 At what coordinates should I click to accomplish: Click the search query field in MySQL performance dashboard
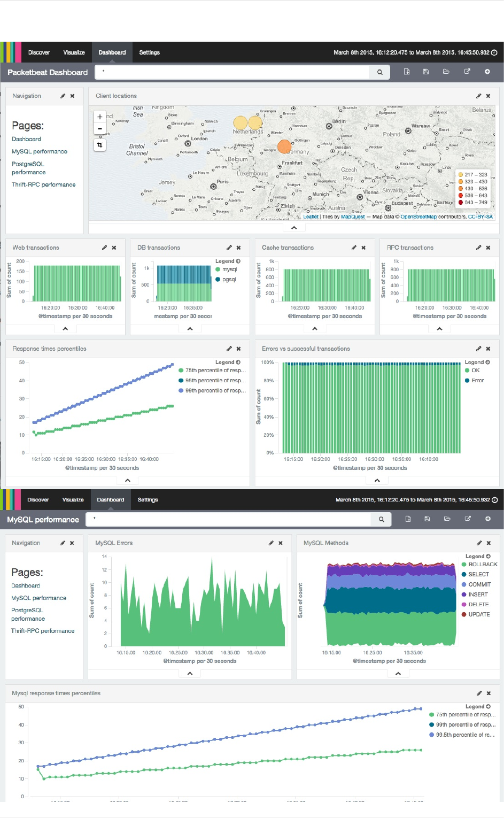pyautogui.click(x=228, y=519)
